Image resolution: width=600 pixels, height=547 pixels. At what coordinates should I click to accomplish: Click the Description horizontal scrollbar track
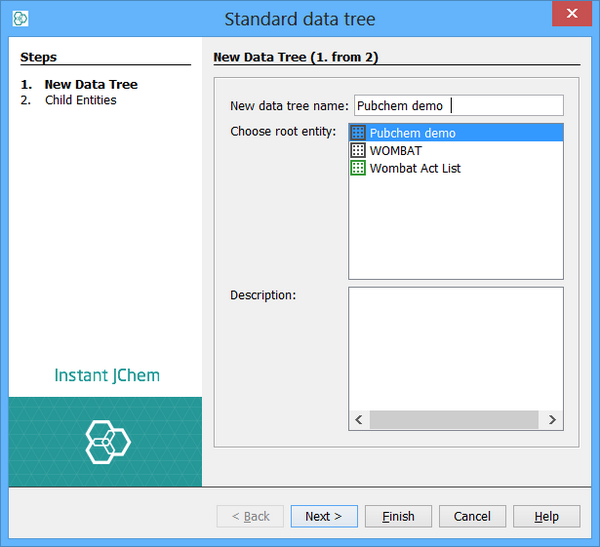[455, 421]
